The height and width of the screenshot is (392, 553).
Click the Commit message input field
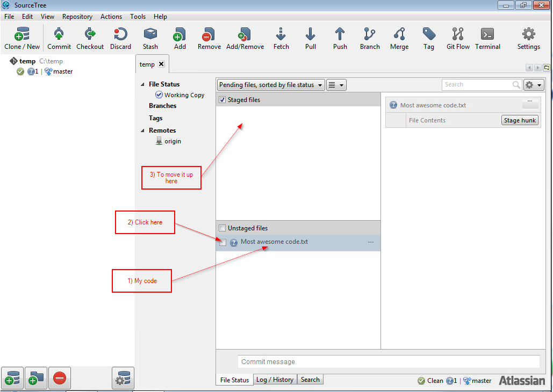388,361
